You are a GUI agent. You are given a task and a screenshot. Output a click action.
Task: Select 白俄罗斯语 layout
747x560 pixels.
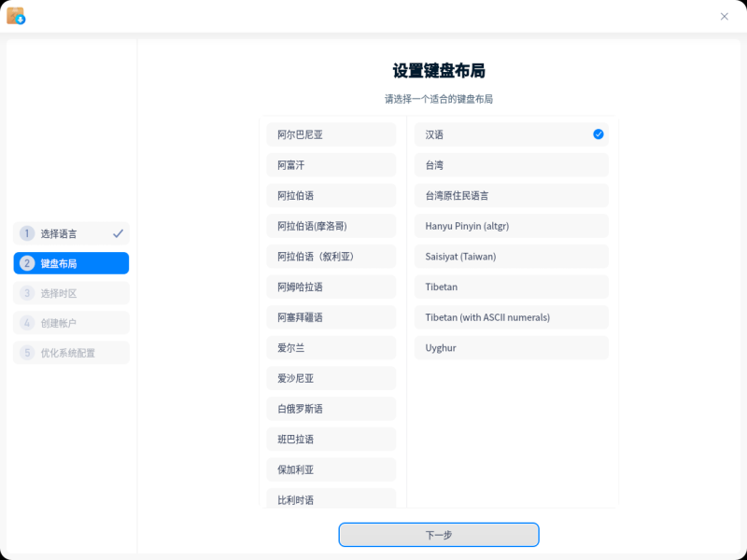tap(331, 409)
